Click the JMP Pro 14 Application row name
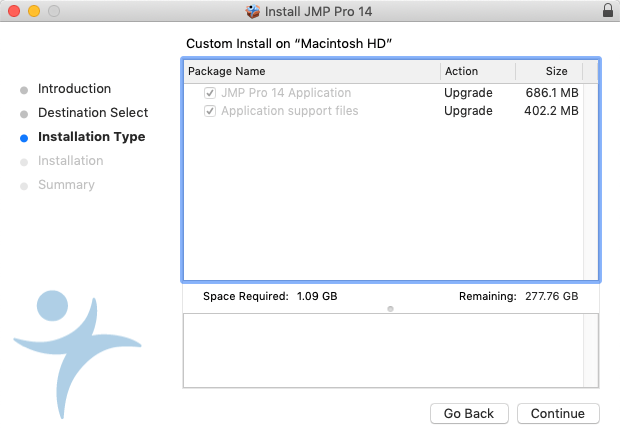The height and width of the screenshot is (430, 620). (x=286, y=93)
